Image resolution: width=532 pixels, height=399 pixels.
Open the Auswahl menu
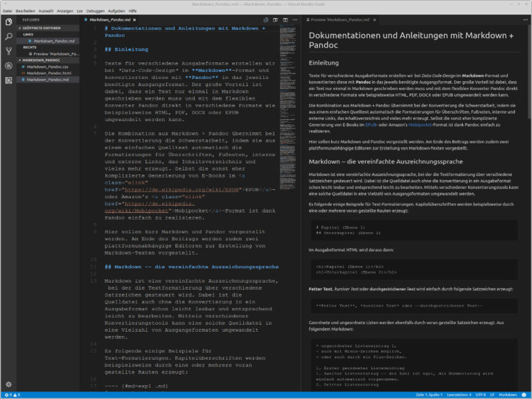click(x=46, y=11)
